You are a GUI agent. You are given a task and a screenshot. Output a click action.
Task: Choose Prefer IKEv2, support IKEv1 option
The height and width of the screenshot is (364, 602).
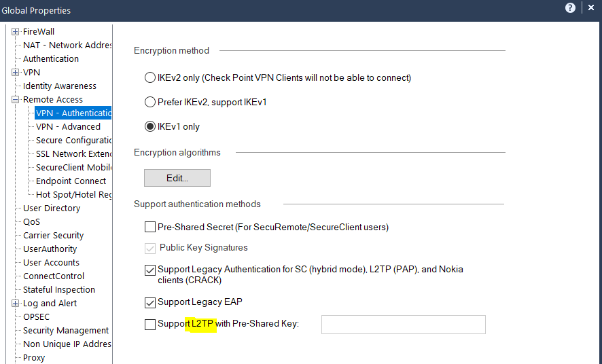click(149, 102)
